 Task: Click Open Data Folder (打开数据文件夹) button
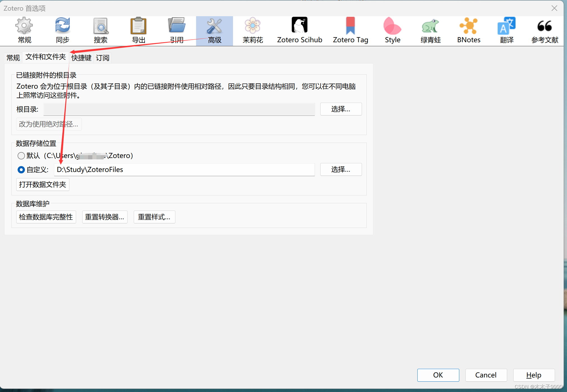(43, 185)
